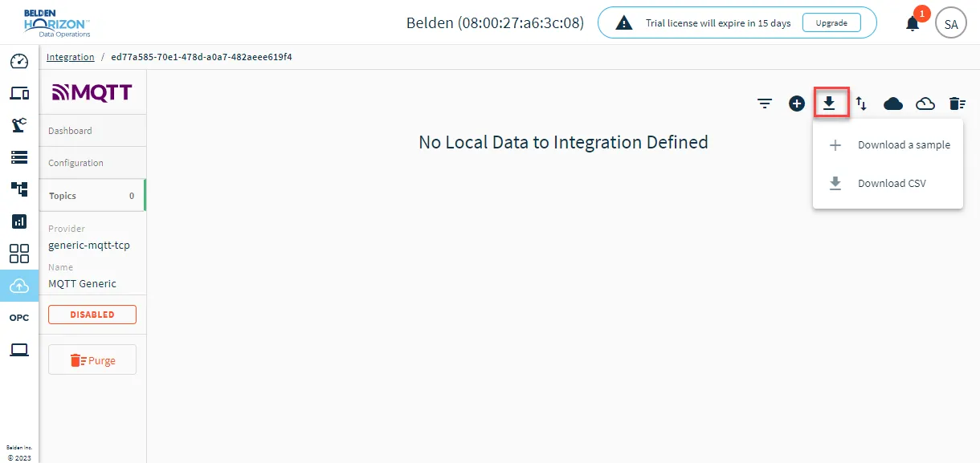Open the laptop icon in left sidebar
The height and width of the screenshot is (463, 980).
19,350
